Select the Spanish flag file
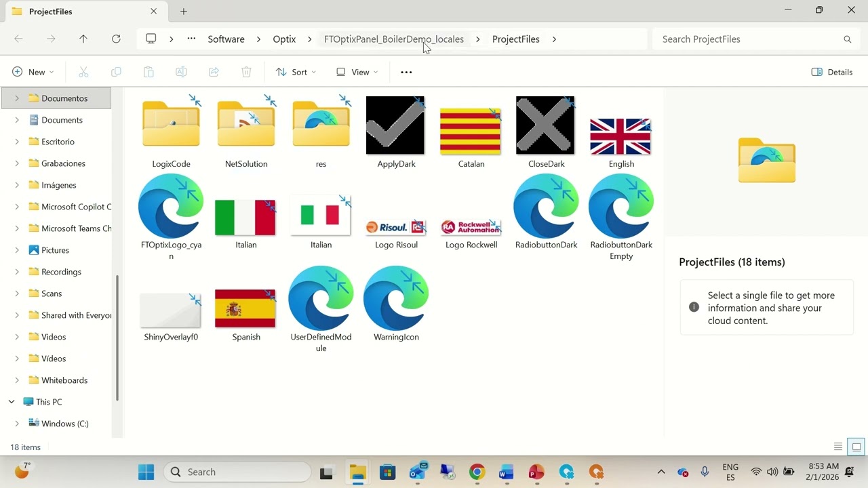This screenshot has height=488, width=868. [246, 315]
